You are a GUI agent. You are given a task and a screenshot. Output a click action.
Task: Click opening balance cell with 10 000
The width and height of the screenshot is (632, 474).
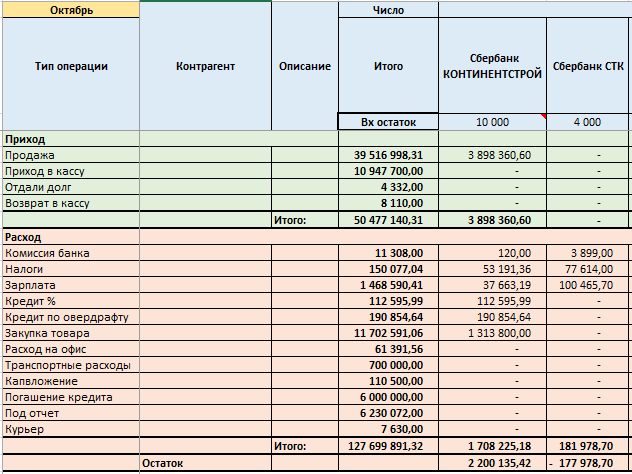(x=492, y=122)
